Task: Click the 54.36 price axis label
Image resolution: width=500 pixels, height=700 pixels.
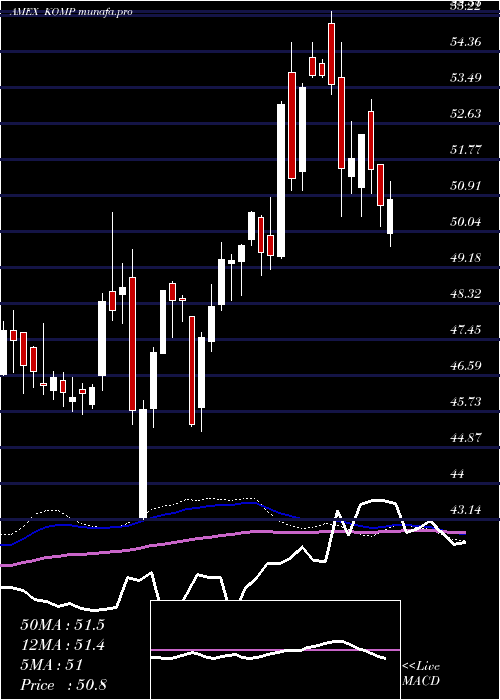Action: point(466,42)
